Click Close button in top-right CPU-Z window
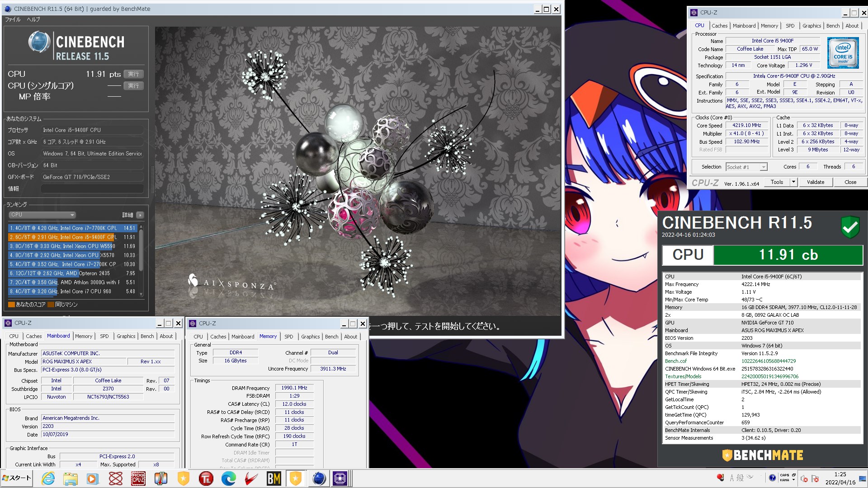The image size is (868, 488). [x=850, y=182]
